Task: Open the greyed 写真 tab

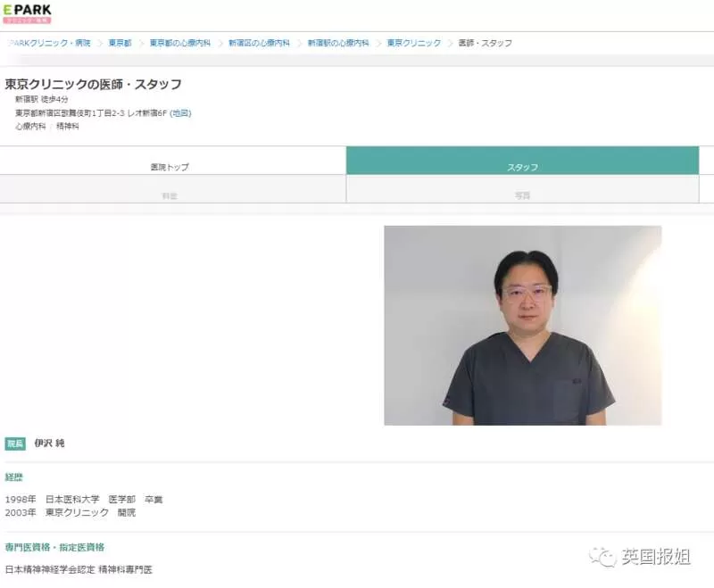Action: 522,189
